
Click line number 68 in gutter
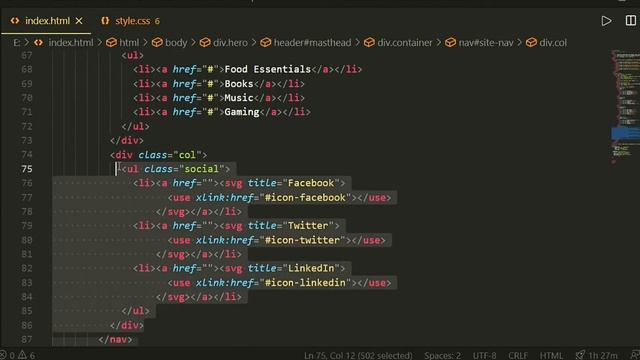coord(27,69)
